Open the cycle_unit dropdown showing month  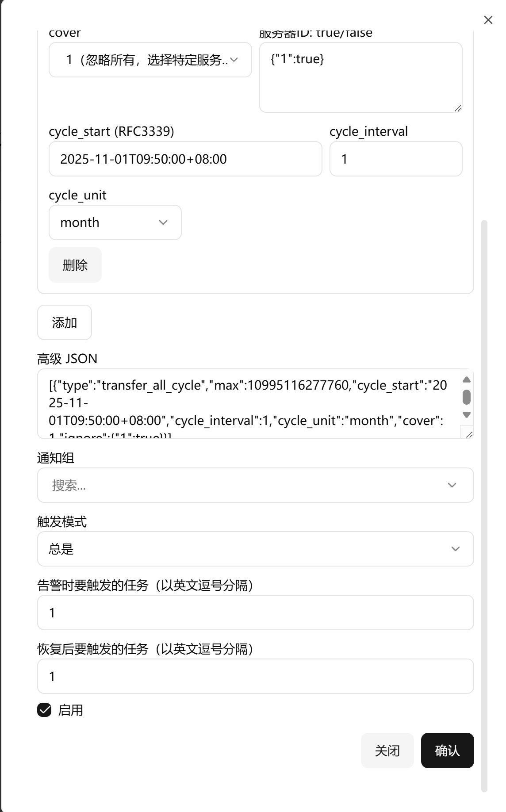pyautogui.click(x=114, y=222)
